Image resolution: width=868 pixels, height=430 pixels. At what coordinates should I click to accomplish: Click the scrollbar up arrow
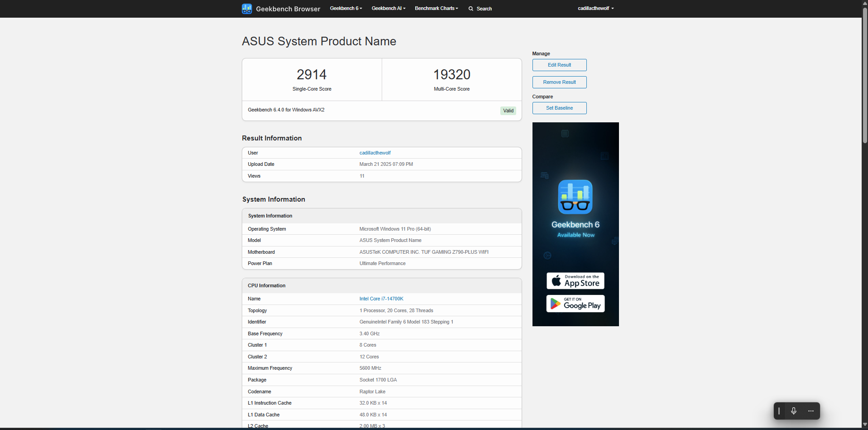pyautogui.click(x=865, y=3)
